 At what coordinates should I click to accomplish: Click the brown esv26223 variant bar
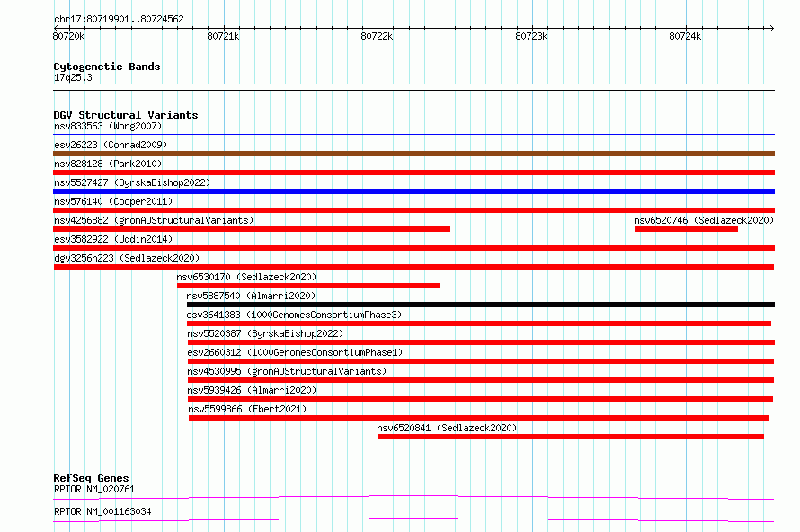[413, 154]
